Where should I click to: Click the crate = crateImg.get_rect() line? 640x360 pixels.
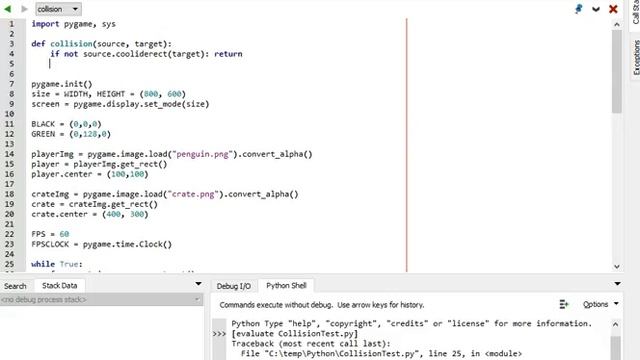[94, 204]
